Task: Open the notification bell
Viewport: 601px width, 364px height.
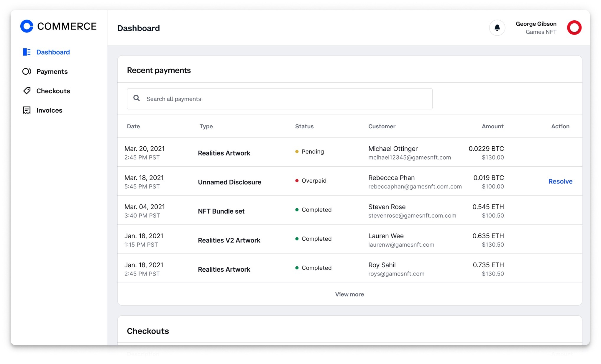Action: click(x=497, y=27)
